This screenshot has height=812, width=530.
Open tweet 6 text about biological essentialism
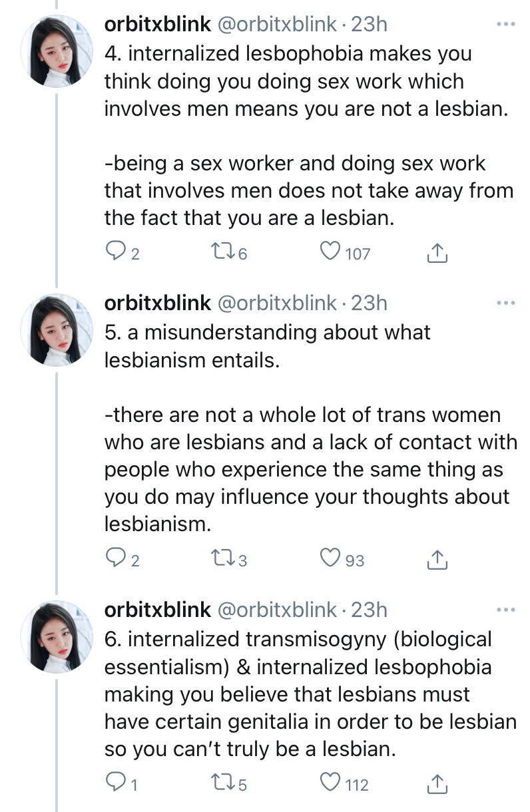[x=310, y=694]
